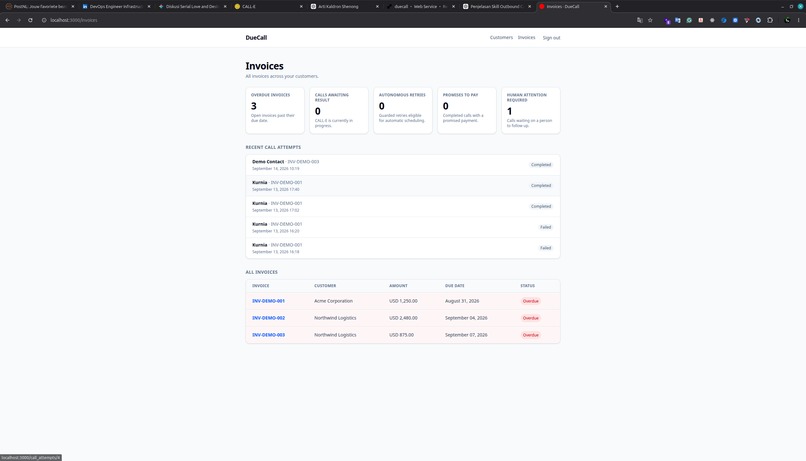Open invoice INV-DEMO-003 link in the All Invoices table
806x461 pixels.
coord(268,335)
